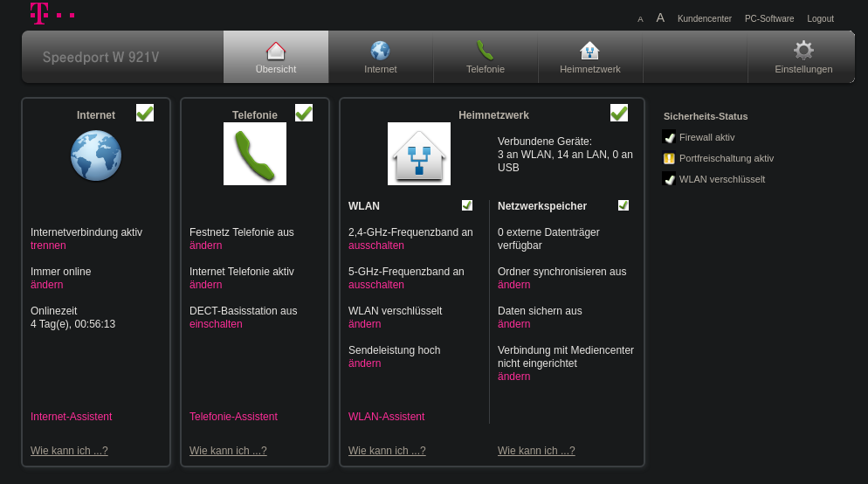Click the Internet panel status checkmark
Screen dimensions: 868x484
click(x=145, y=113)
